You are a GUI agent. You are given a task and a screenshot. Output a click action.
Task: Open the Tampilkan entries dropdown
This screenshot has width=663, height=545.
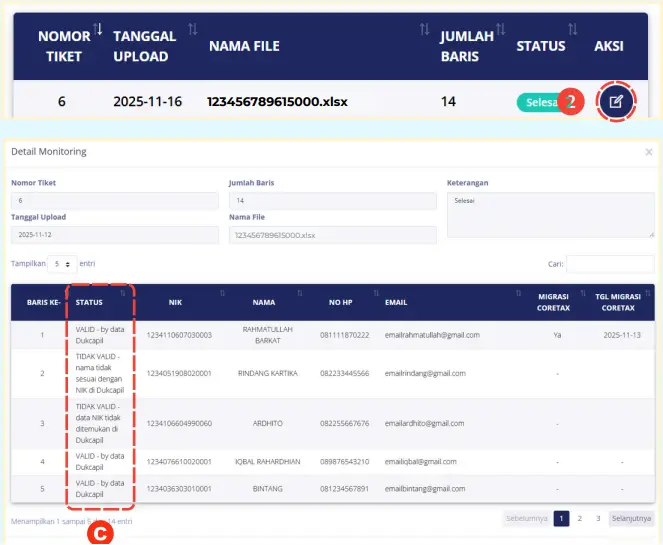62,264
